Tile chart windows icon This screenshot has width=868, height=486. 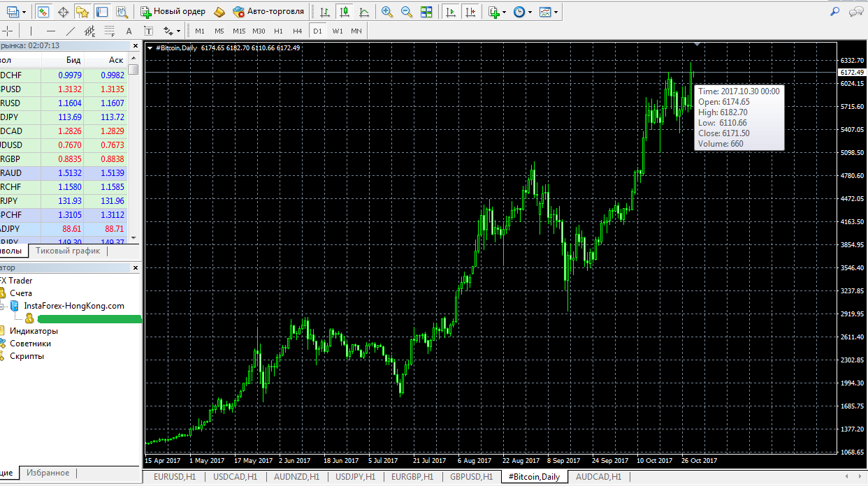coord(426,12)
